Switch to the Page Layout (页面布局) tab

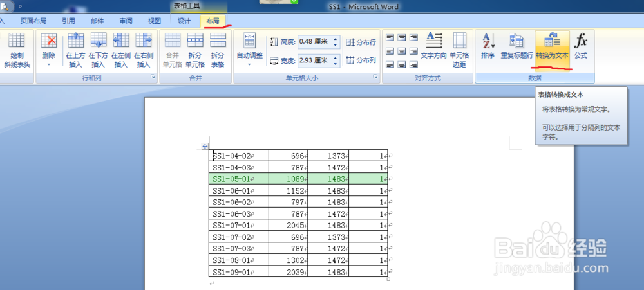[33, 21]
